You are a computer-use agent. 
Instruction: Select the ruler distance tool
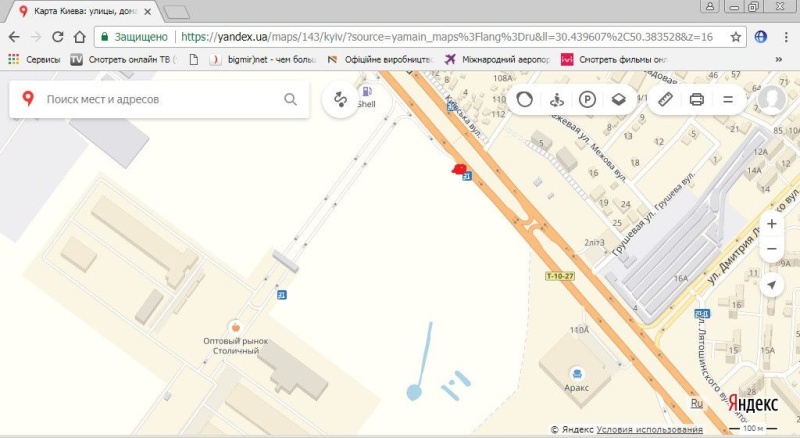point(665,100)
